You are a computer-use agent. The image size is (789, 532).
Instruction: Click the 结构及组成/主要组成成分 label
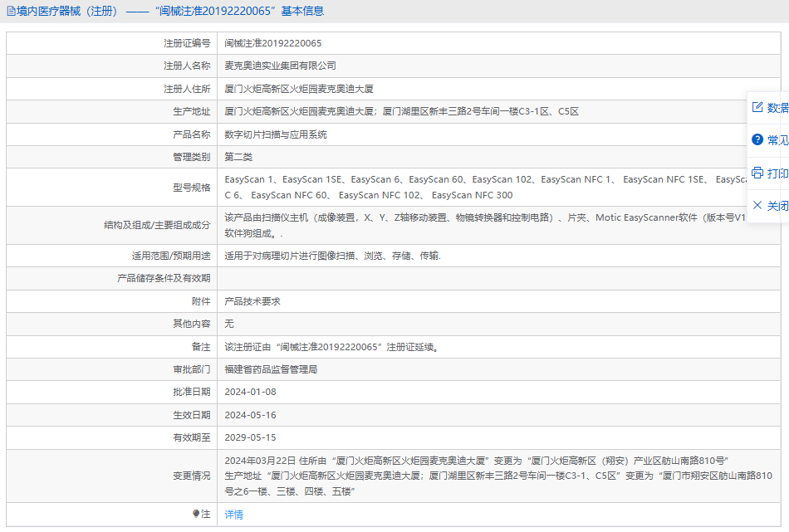[157, 225]
